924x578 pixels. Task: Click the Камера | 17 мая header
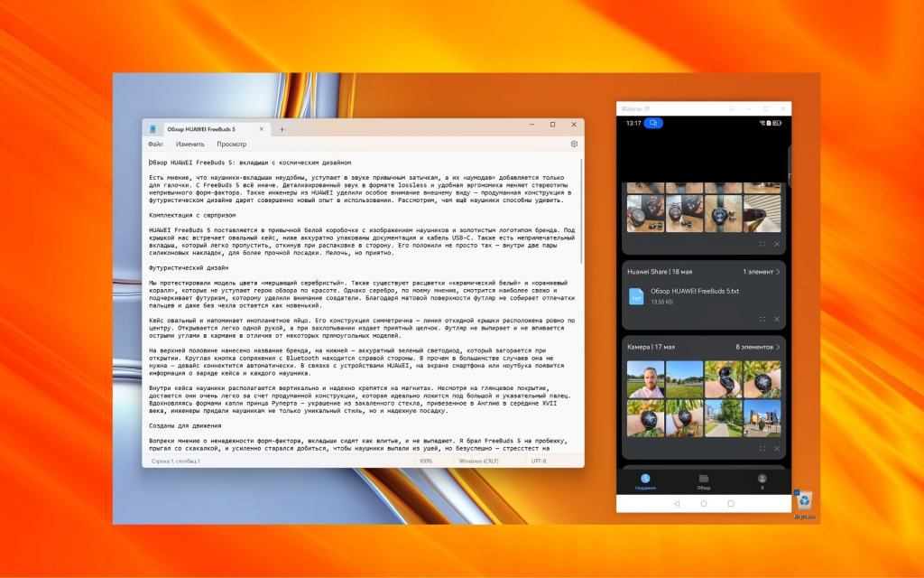coord(651,348)
